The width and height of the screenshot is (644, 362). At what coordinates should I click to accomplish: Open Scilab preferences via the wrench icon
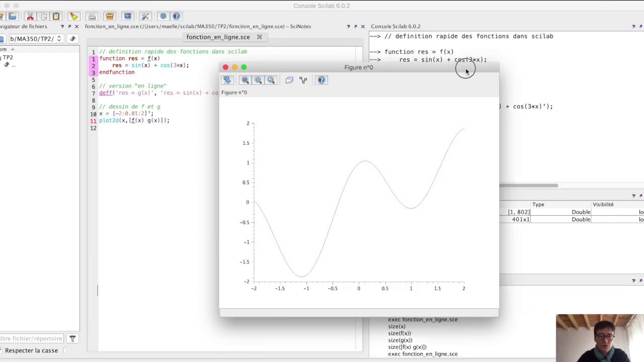145,16
